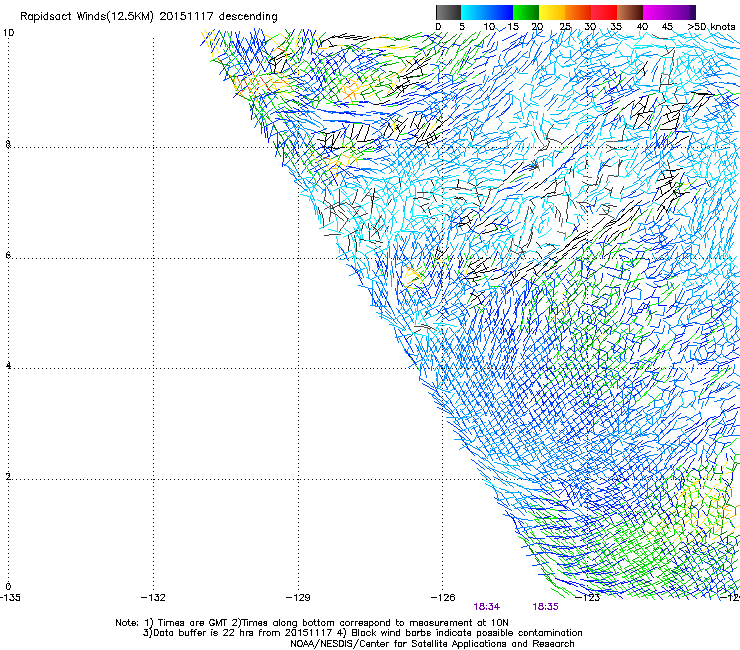Click the purple 18:34 time label
This screenshot has height=650, width=740.
pyautogui.click(x=487, y=607)
